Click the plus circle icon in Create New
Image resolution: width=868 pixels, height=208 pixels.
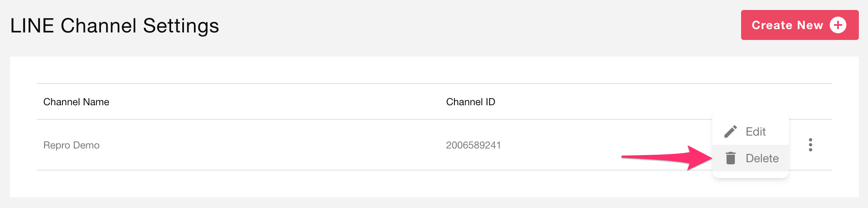(838, 25)
